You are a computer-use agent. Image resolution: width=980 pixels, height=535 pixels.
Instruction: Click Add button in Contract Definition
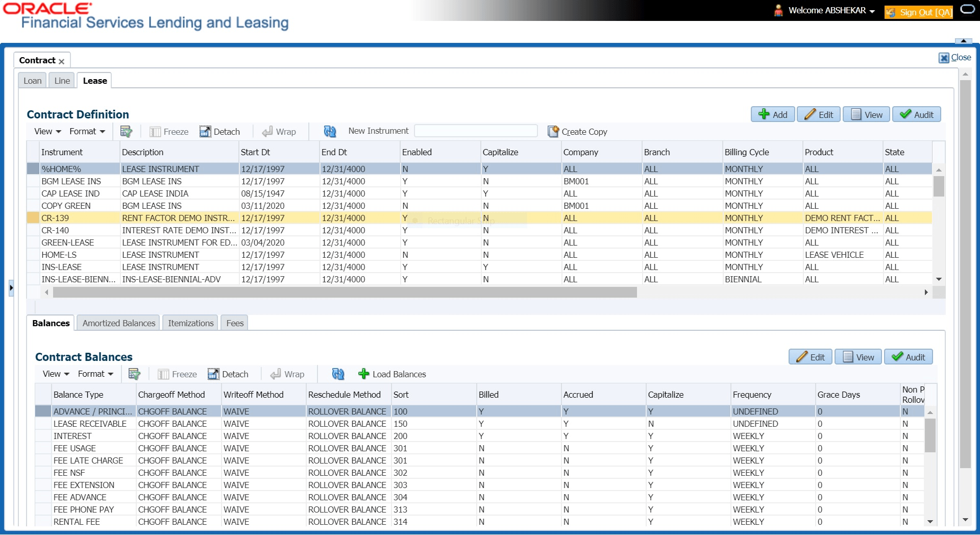tap(772, 115)
